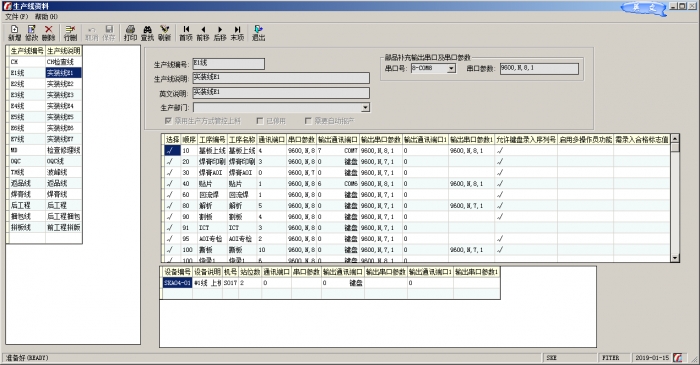Click the application logo in the status bar
Screen dimensions: 700x365
678,357
